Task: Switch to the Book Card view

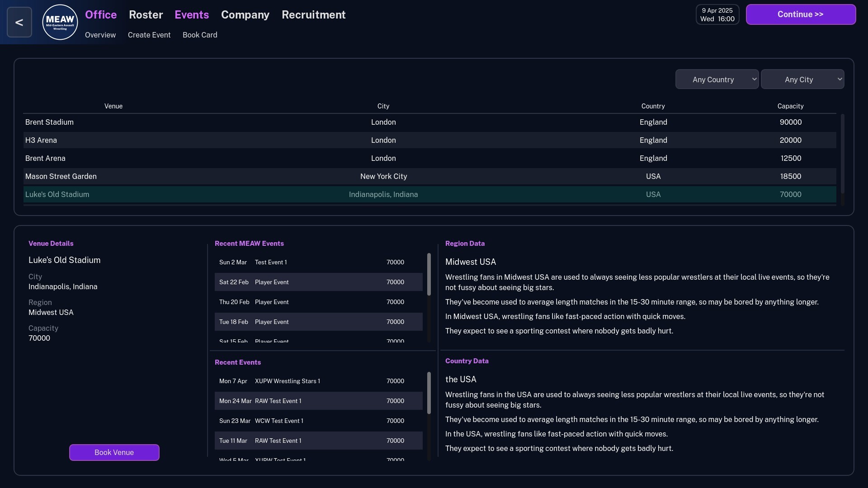Action: click(x=200, y=35)
